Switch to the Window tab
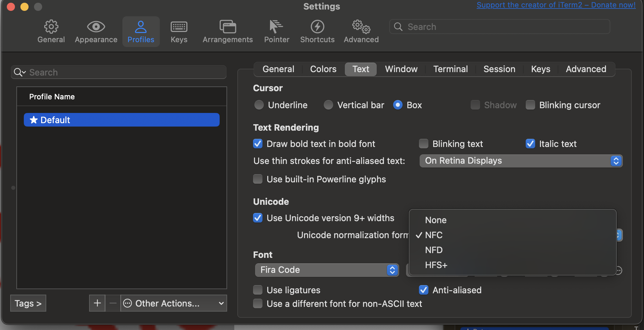Screen dimensions: 644x330 click(401, 69)
